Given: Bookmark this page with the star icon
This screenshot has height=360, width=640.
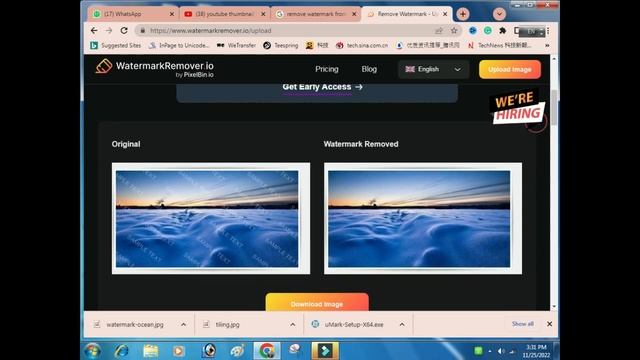Looking at the screenshot, I should [x=454, y=31].
